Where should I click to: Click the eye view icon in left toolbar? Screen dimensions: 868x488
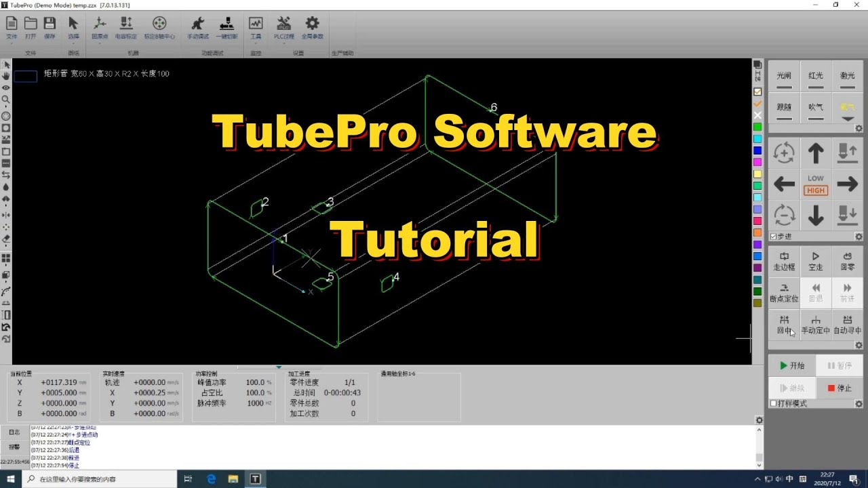pos(6,87)
